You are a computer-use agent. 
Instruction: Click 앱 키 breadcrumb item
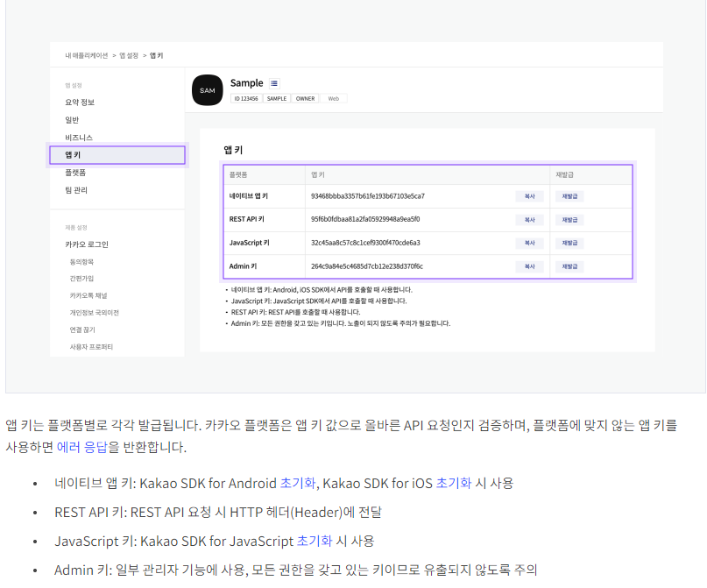point(157,55)
